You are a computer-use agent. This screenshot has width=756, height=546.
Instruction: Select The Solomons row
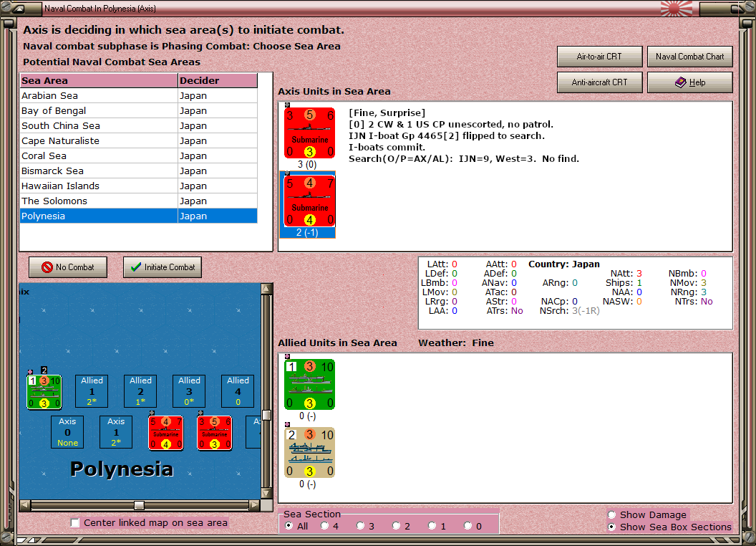tap(138, 201)
